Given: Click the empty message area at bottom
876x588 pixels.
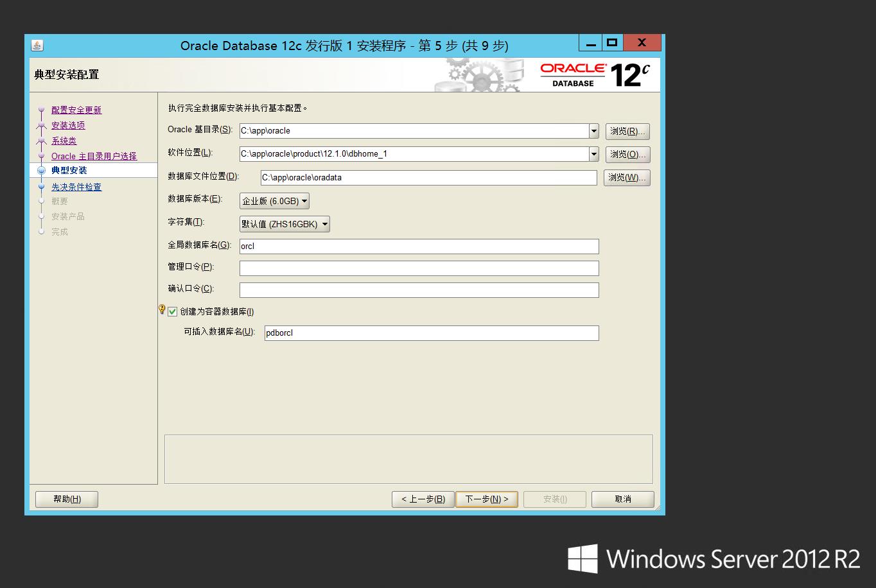Looking at the screenshot, I should click(408, 459).
